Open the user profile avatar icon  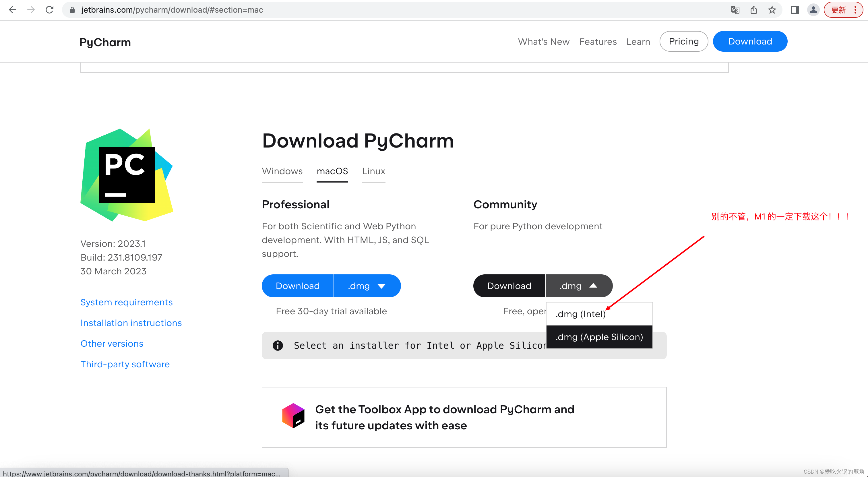coord(813,10)
